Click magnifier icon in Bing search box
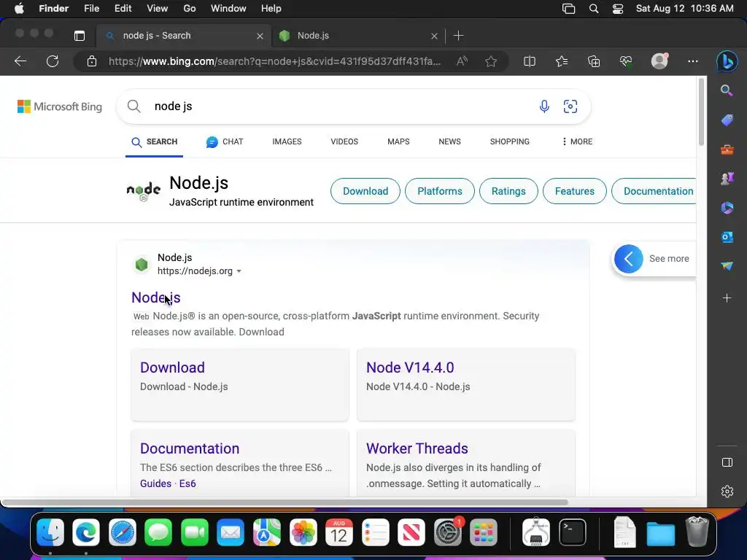Screen dimensions: 747x560 (x=134, y=106)
